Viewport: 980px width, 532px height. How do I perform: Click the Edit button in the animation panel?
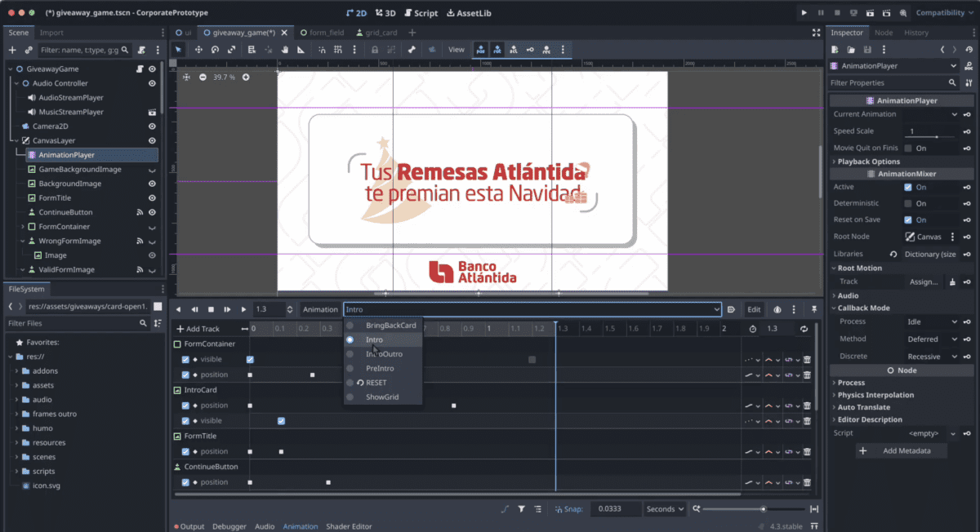click(755, 309)
